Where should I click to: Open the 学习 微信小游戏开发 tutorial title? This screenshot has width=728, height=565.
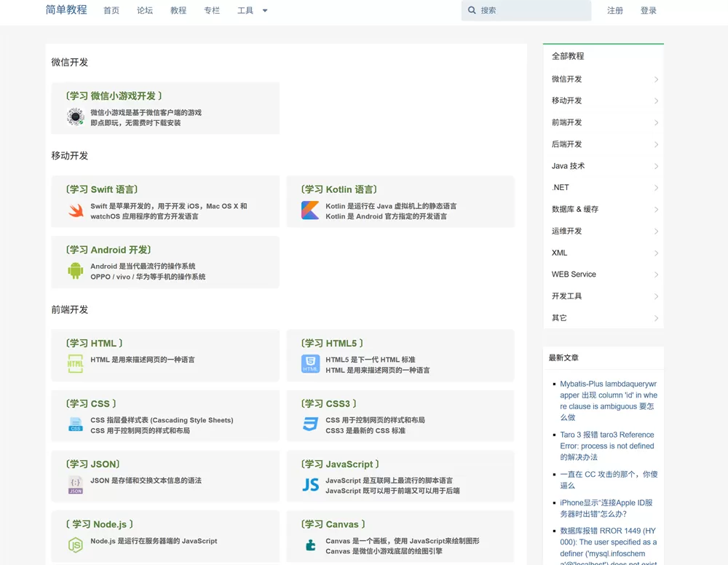(114, 96)
